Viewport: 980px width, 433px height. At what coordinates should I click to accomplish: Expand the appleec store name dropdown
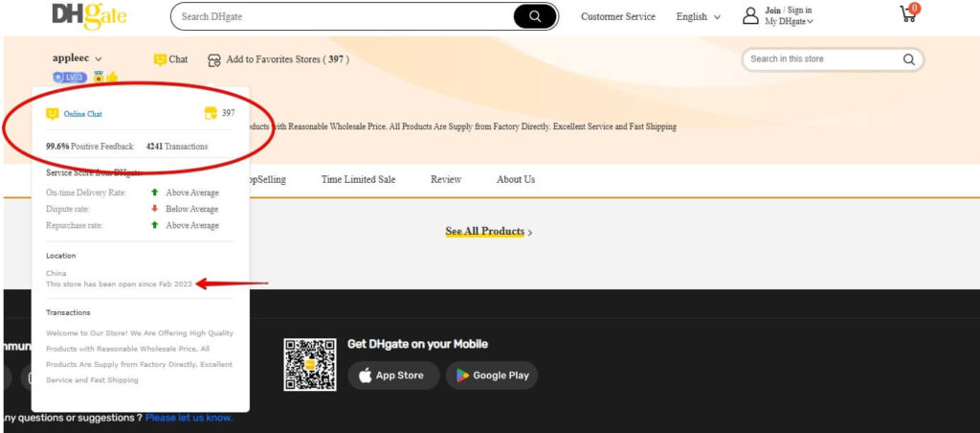point(77,58)
